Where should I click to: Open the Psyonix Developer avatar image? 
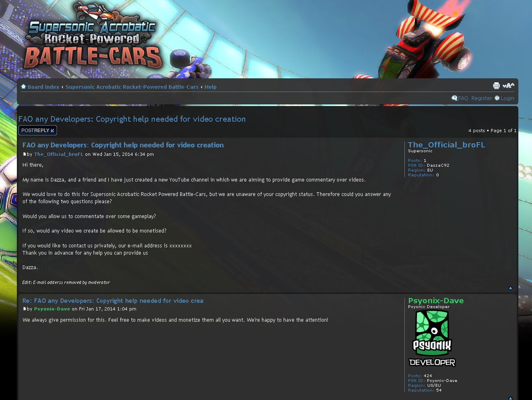(432, 339)
